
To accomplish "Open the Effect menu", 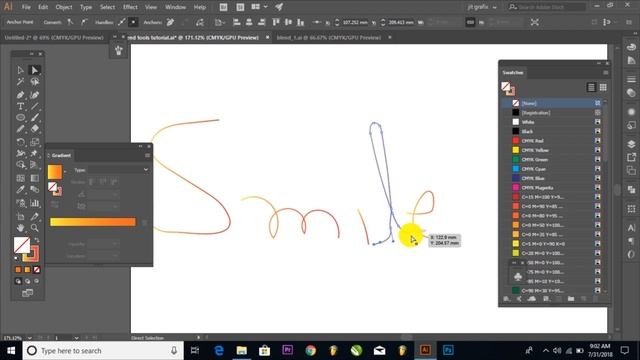I will (x=130, y=7).
